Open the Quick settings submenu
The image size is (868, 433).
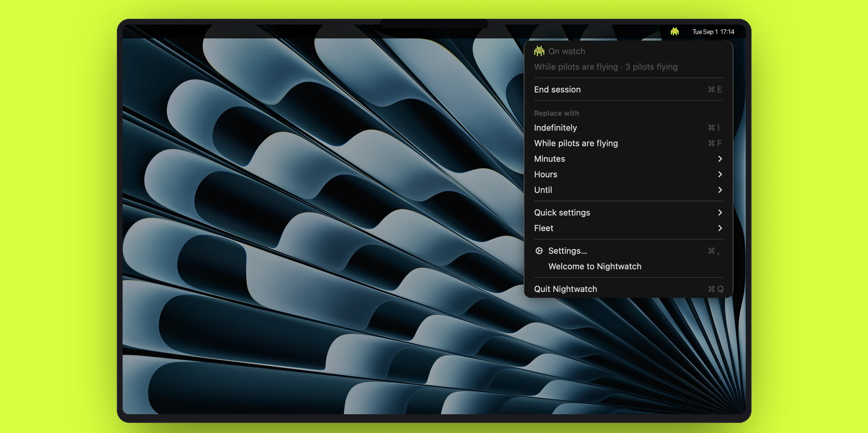(628, 213)
